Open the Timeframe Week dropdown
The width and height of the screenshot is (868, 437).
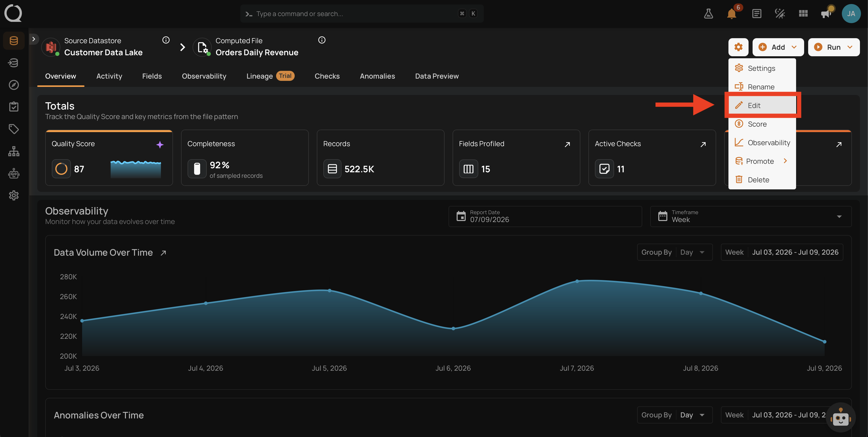[x=750, y=216]
